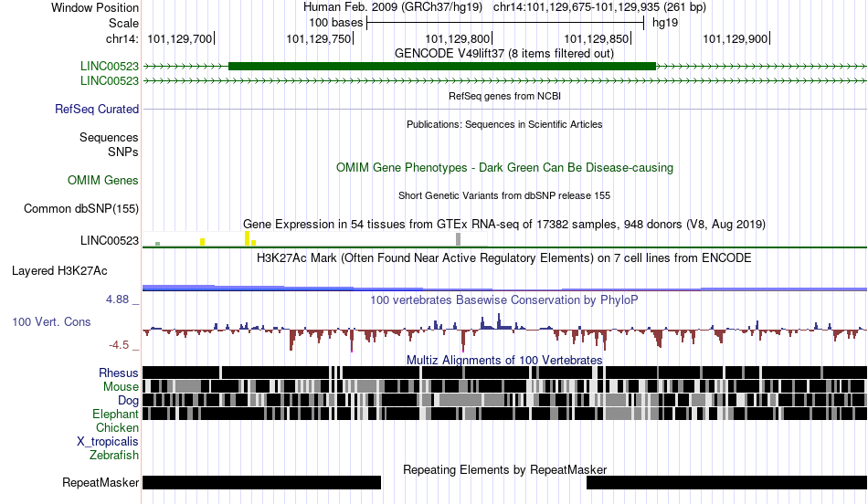Open the Layered H3K27Ac track label
868x504 pixels.
59,270
